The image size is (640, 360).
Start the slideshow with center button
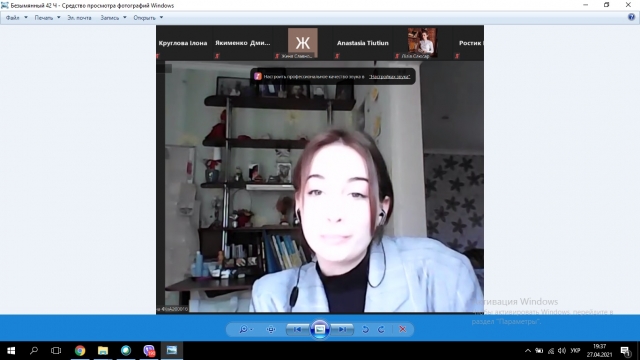[x=320, y=329]
